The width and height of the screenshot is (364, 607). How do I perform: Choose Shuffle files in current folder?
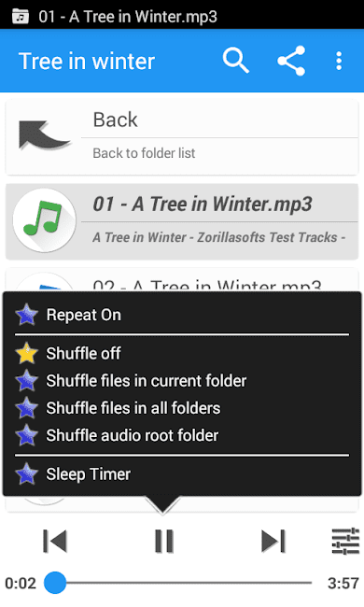182,381
